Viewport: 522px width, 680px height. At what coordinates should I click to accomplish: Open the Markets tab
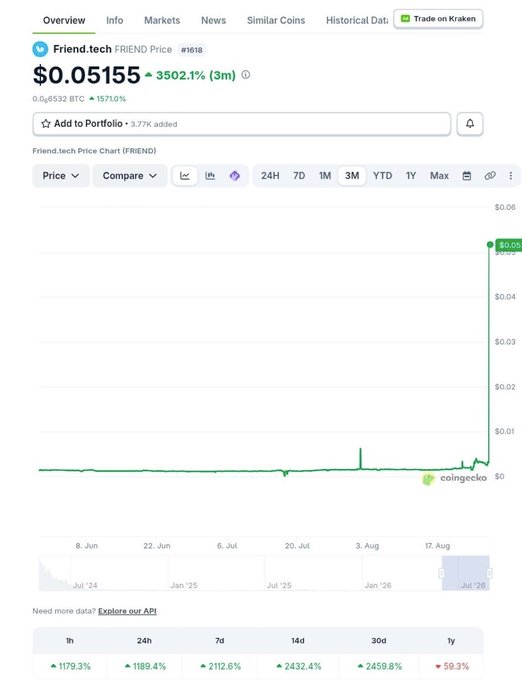pyautogui.click(x=162, y=20)
